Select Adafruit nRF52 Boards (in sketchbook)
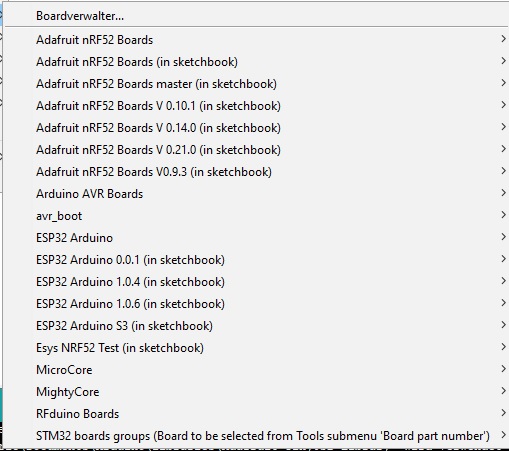This screenshot has height=451, width=509. point(256,62)
